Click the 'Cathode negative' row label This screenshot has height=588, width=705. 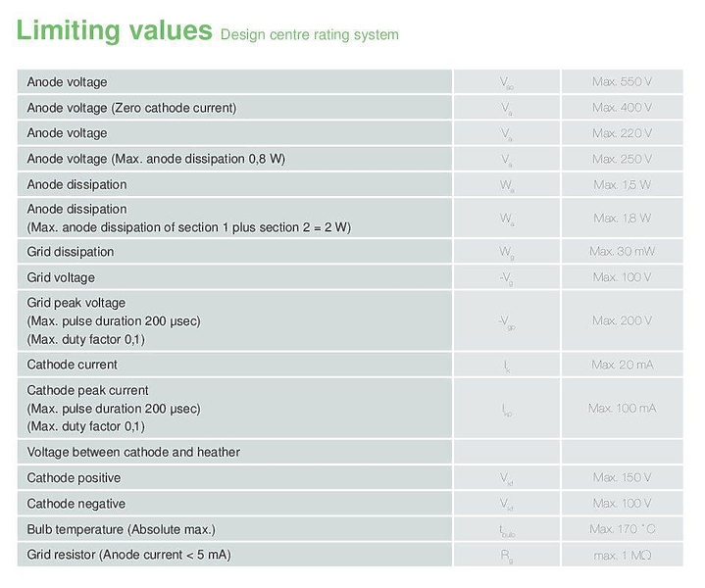(x=76, y=504)
